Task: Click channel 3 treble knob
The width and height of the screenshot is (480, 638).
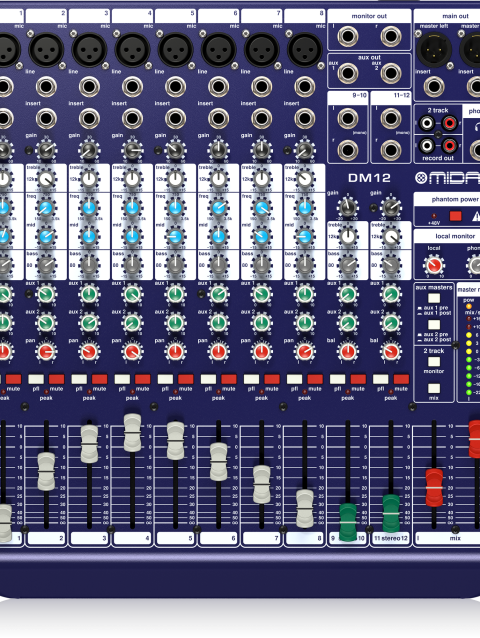Action: (x=89, y=179)
